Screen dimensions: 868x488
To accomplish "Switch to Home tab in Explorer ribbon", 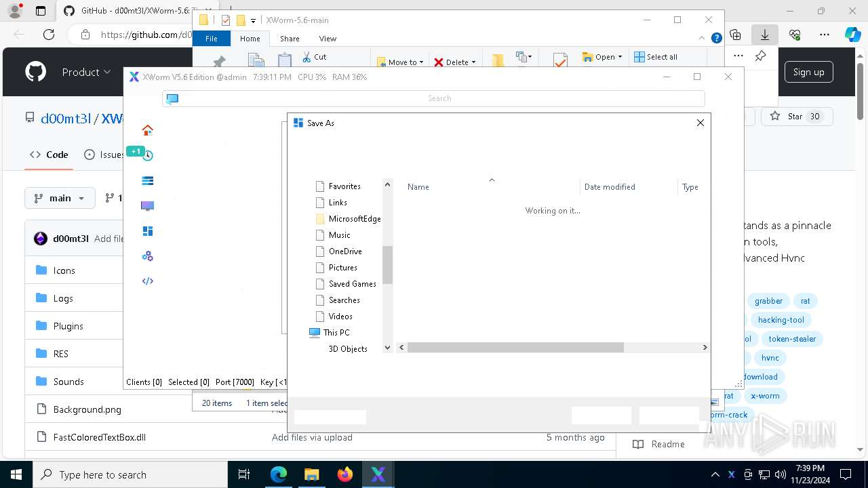I will [250, 39].
